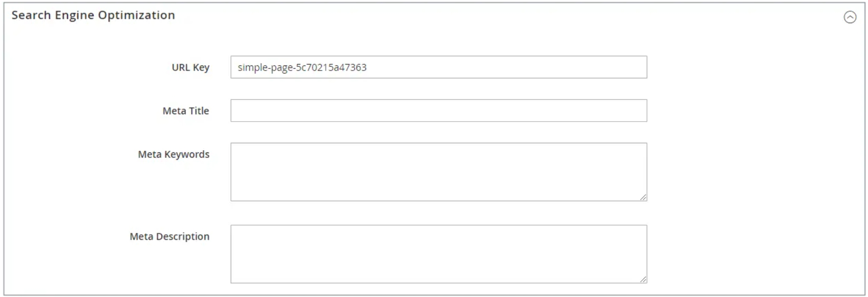Viewport: 868px width, 297px height.
Task: Click the word Search in the section heading
Action: pyautogui.click(x=31, y=15)
